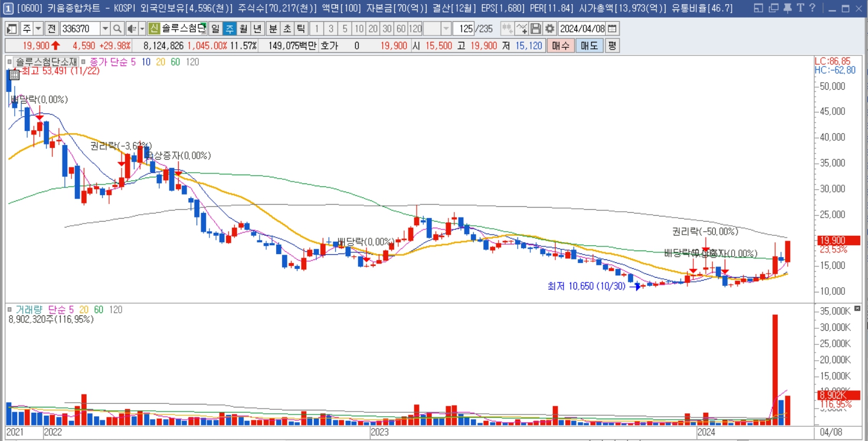
Task: Click the 권리락(-50,00%) annotation
Action: click(705, 231)
